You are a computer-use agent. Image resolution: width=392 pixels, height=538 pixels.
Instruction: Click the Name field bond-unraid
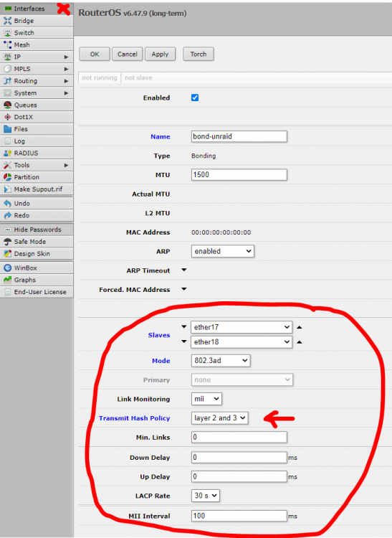239,136
